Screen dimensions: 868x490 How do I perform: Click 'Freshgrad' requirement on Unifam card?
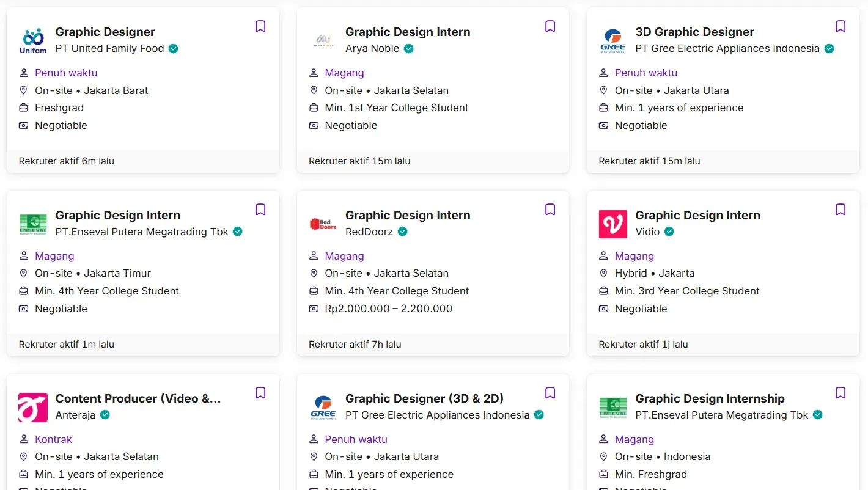point(59,108)
